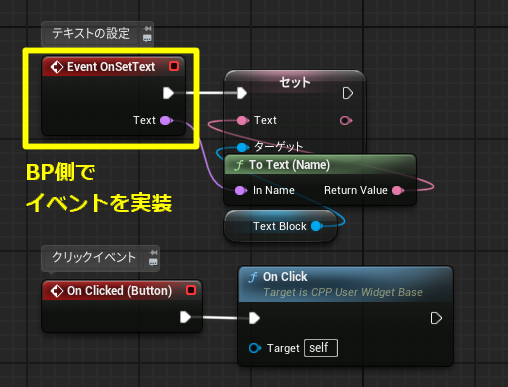The height and width of the screenshot is (387, 508).
Task: Click the On Clicked (Button) diamond event icon
Action: [57, 291]
